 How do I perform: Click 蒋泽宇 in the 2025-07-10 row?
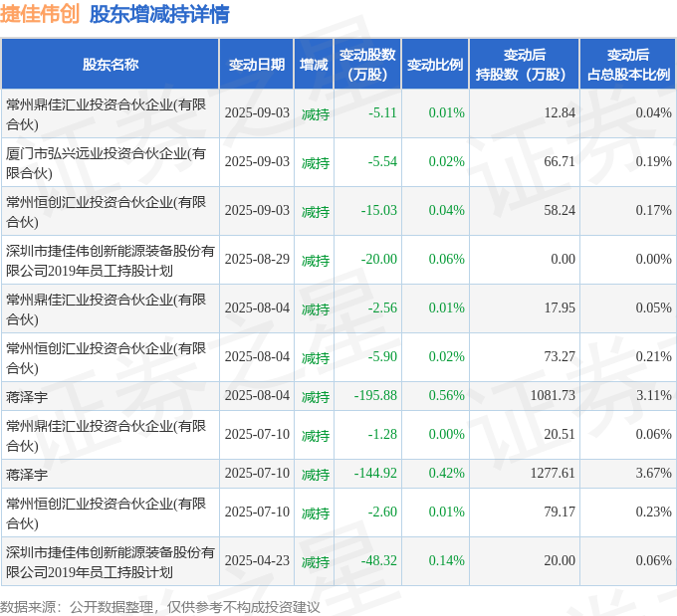click(x=27, y=474)
